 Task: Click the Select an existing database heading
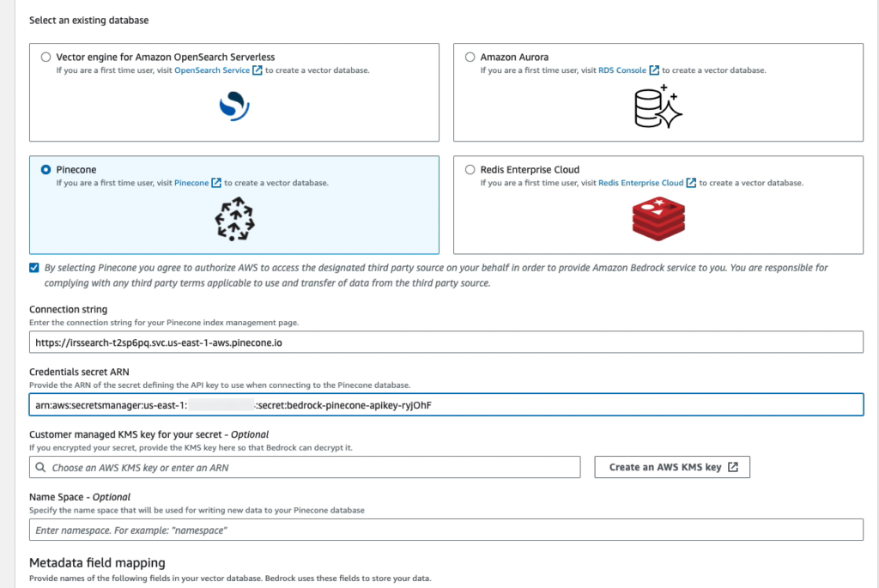89,21
